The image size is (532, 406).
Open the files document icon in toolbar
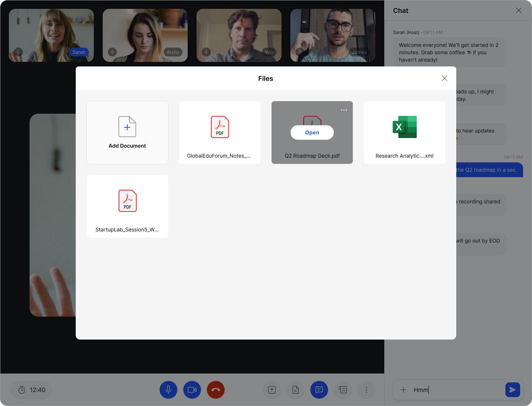tap(296, 390)
